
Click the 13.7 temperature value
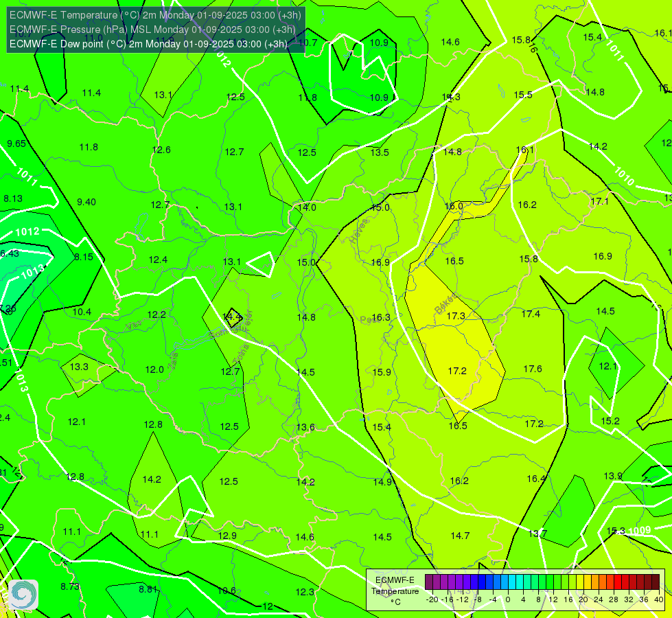tap(537, 534)
